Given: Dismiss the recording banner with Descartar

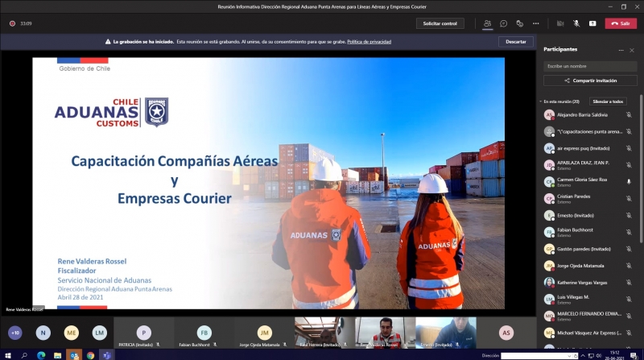Looking at the screenshot, I should [516, 42].
